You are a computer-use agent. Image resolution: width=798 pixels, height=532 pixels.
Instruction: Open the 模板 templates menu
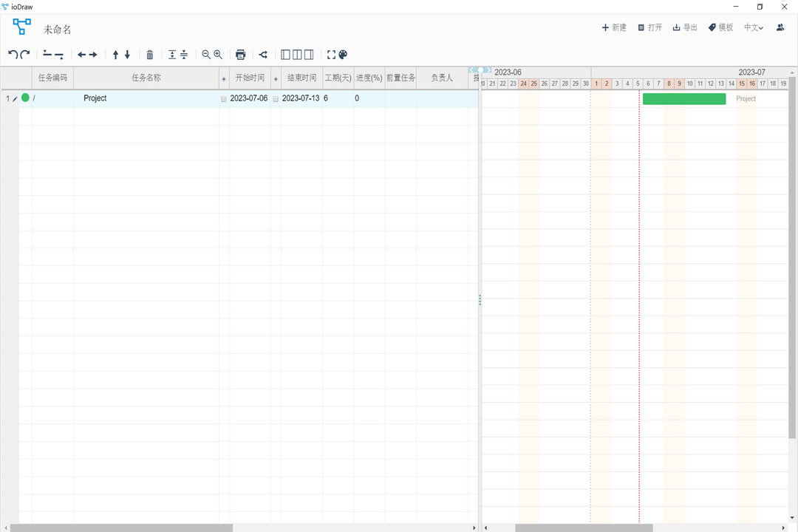(x=720, y=27)
